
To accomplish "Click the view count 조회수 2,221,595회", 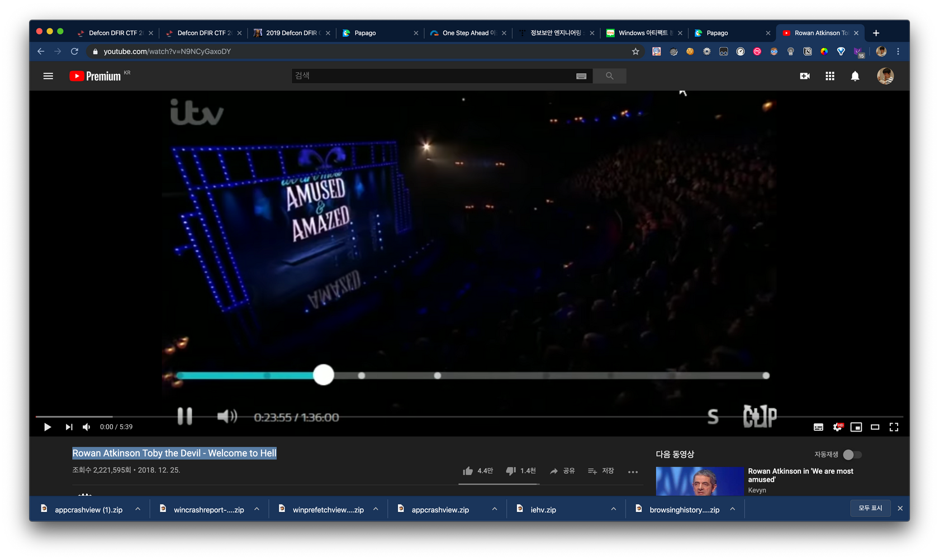I will pos(101,470).
